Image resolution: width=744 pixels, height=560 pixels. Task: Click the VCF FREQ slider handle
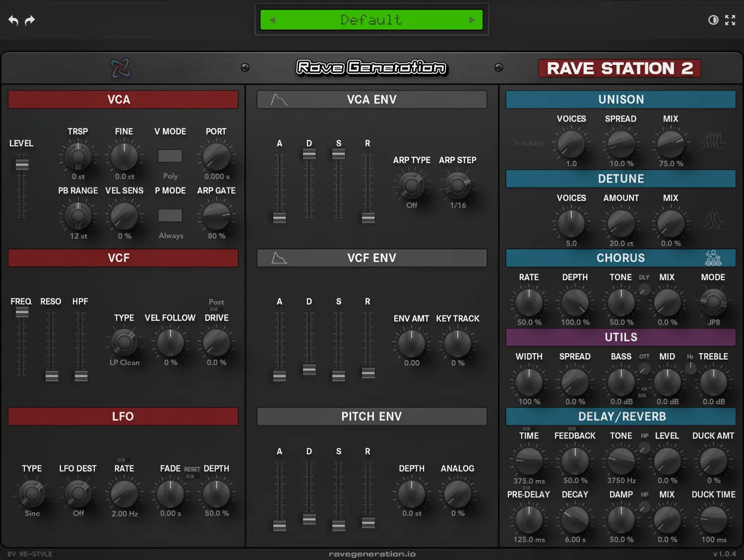click(22, 312)
